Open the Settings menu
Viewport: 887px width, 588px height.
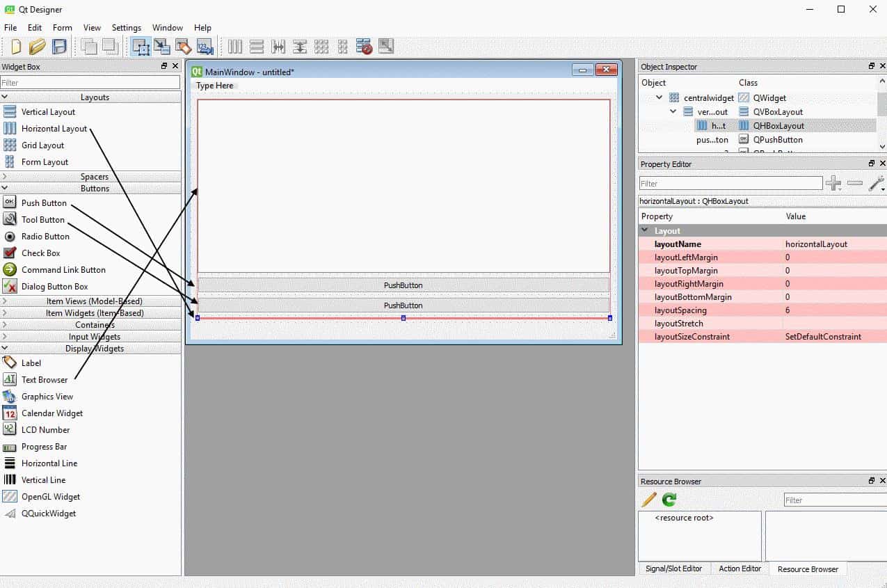pos(127,28)
